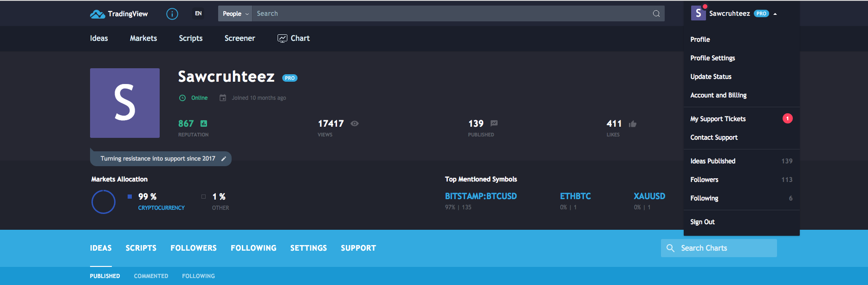Click the 17417 views count

(x=331, y=123)
